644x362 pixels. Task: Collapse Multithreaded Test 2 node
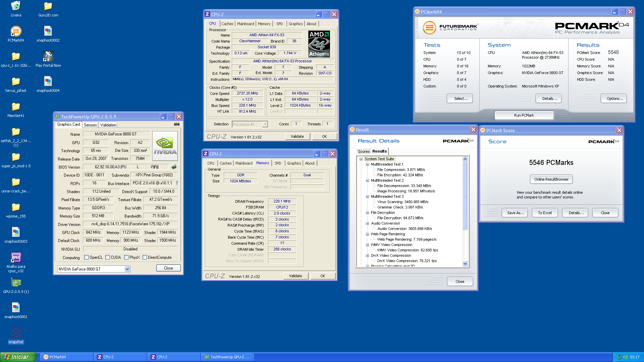click(368, 180)
